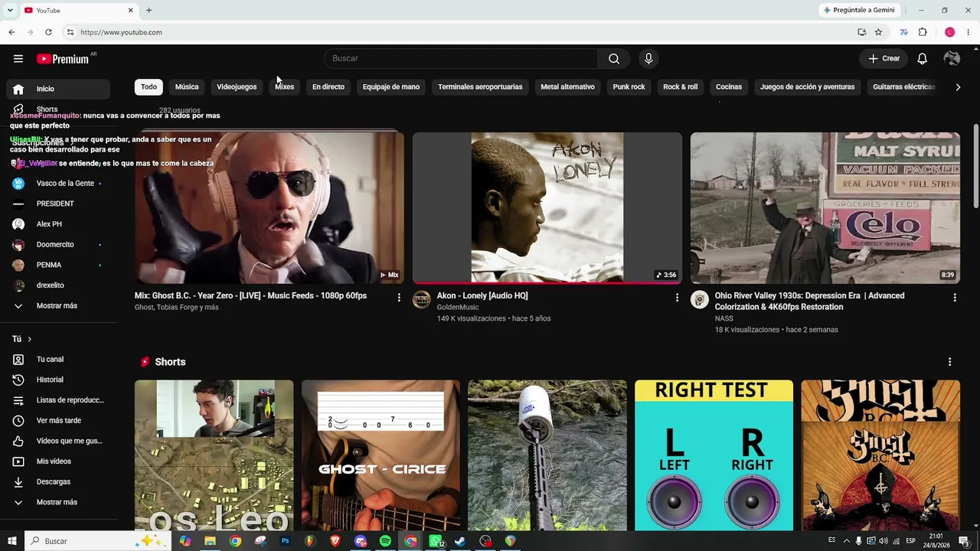Go back in the browser
Screen dimensions: 980x551
pos(11,32)
